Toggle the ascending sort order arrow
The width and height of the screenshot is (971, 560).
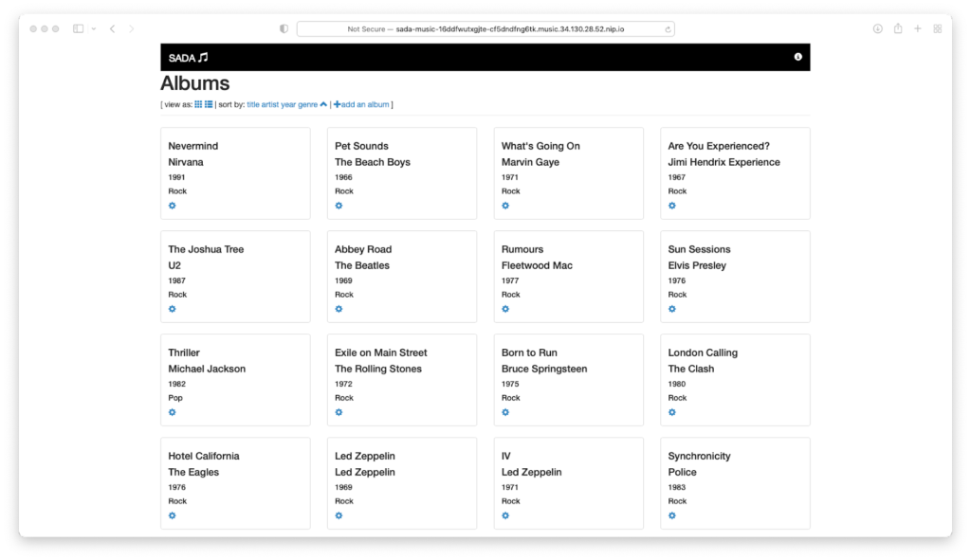pyautogui.click(x=323, y=104)
